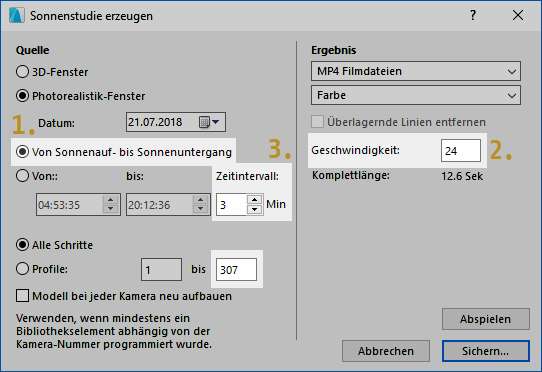Viewport: 542px width, 372px height.
Task: Open the Farbe color mode dropdown
Action: pyautogui.click(x=416, y=95)
